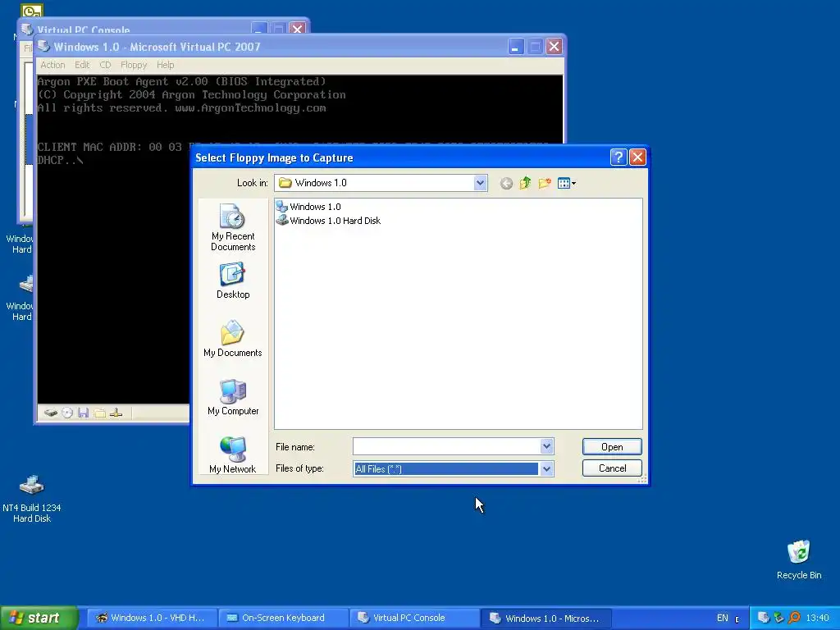The height and width of the screenshot is (630, 840).
Task: Click shared folders status icon in Virtual PC
Action: click(x=99, y=413)
